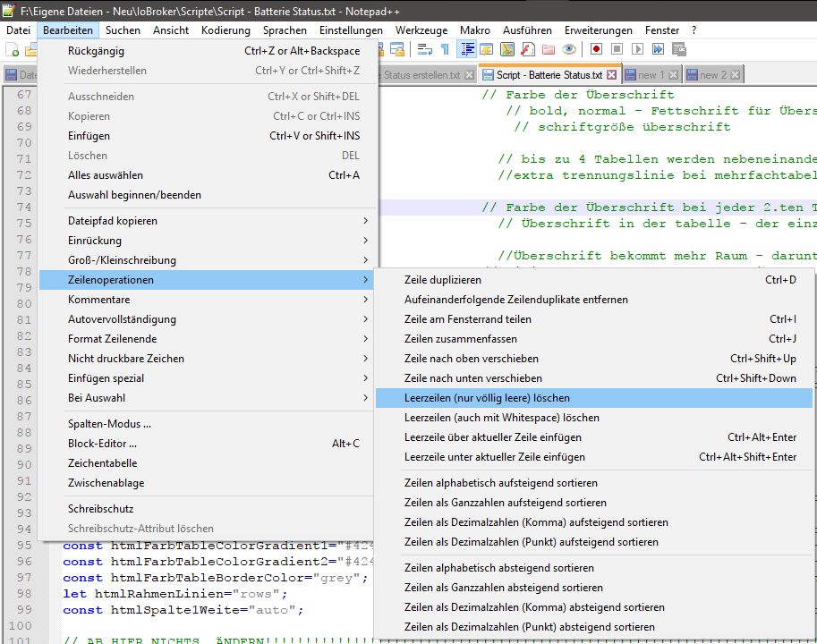
Task: Open the Ansicht menu
Action: coord(171,30)
